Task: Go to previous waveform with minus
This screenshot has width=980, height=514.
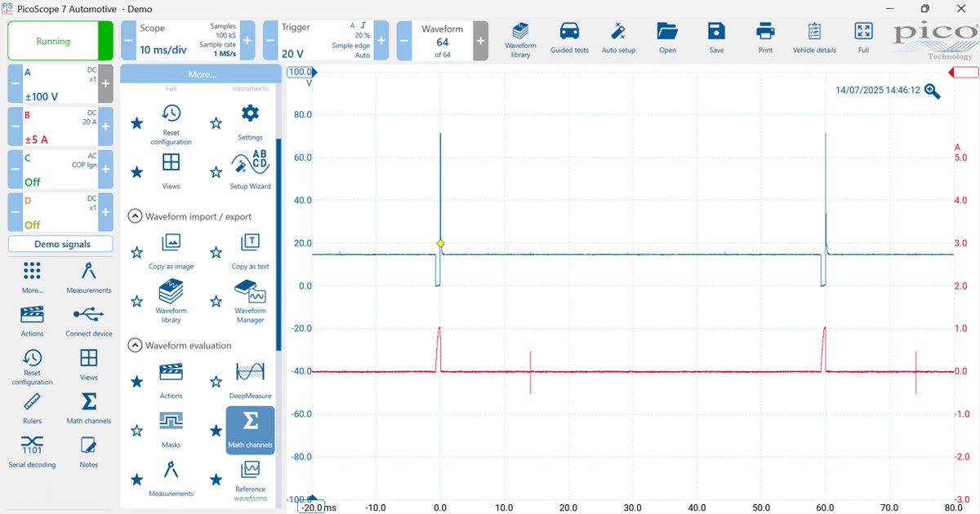Action: pos(404,40)
